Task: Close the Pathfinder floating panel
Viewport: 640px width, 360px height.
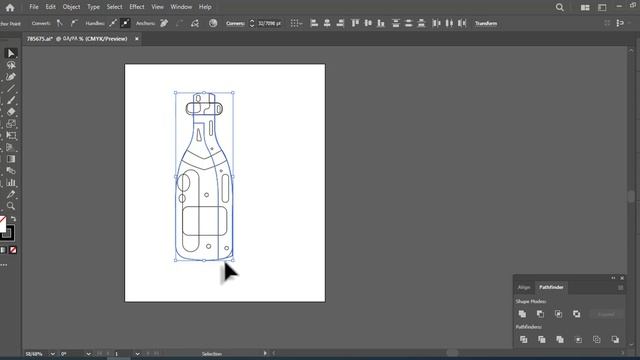Action: pos(622,278)
